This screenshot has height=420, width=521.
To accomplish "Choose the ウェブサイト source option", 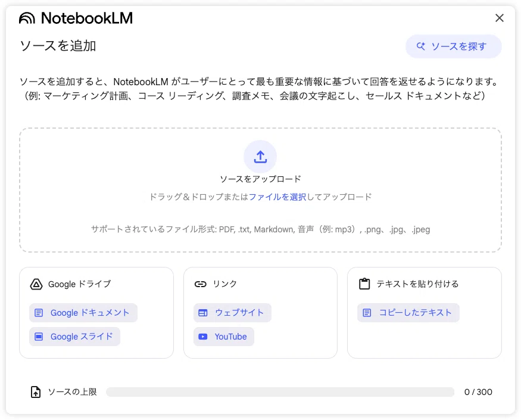I will 232,313.
